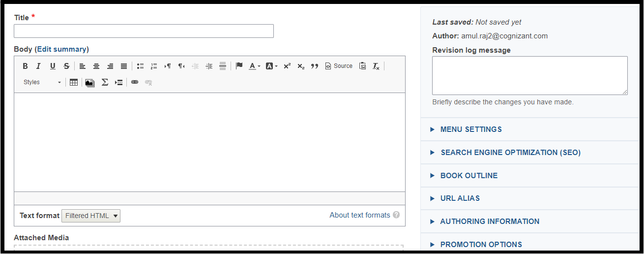
Task: Switch editor to Source view
Action: coord(339,66)
